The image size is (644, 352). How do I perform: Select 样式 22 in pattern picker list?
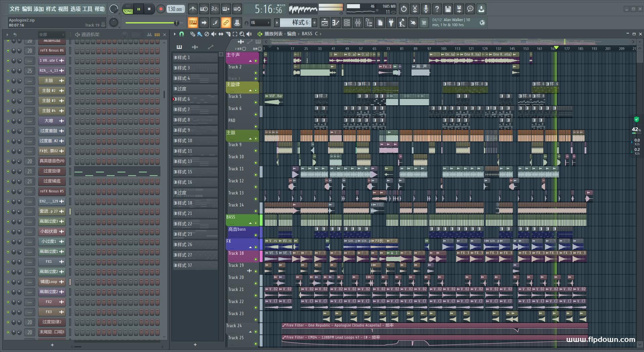[196, 224]
